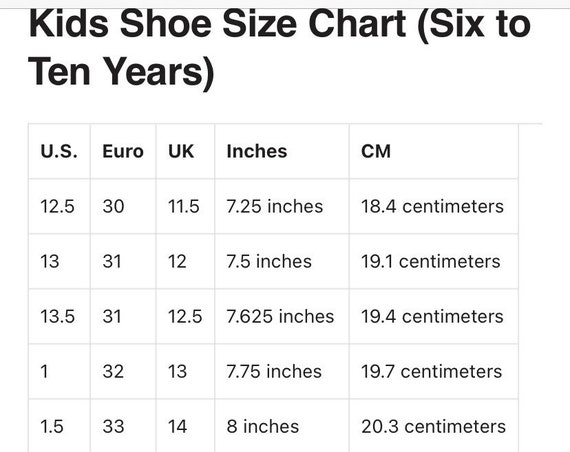
Task: Click the Kids Shoe Size Chart heading
Action: pos(279,47)
